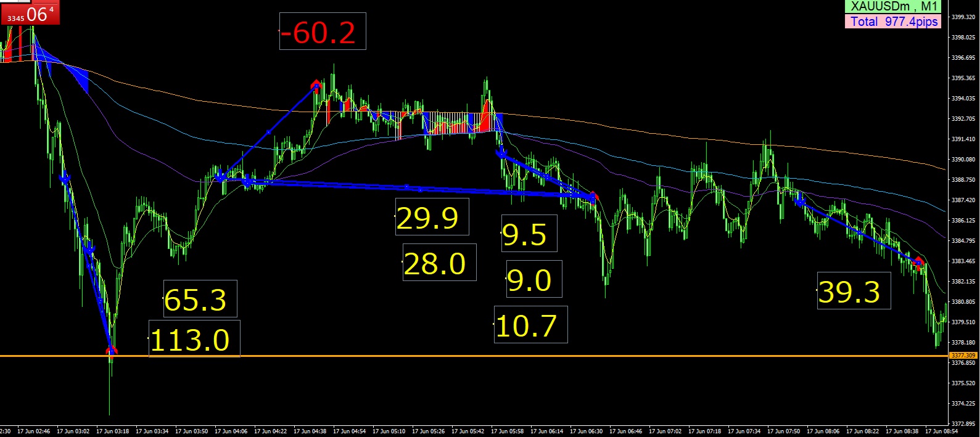This screenshot has height=437, width=980.
Task: Click time axis label 17 Jun 05:58
Action: tap(508, 431)
